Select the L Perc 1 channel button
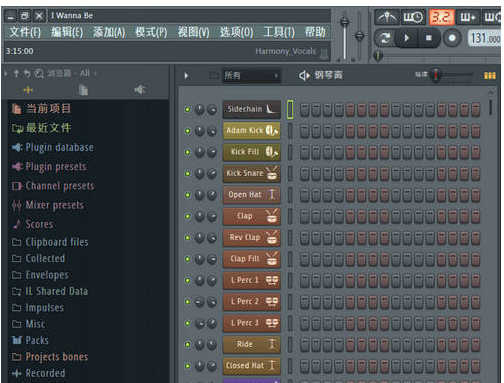The image size is (504, 383). click(x=252, y=280)
